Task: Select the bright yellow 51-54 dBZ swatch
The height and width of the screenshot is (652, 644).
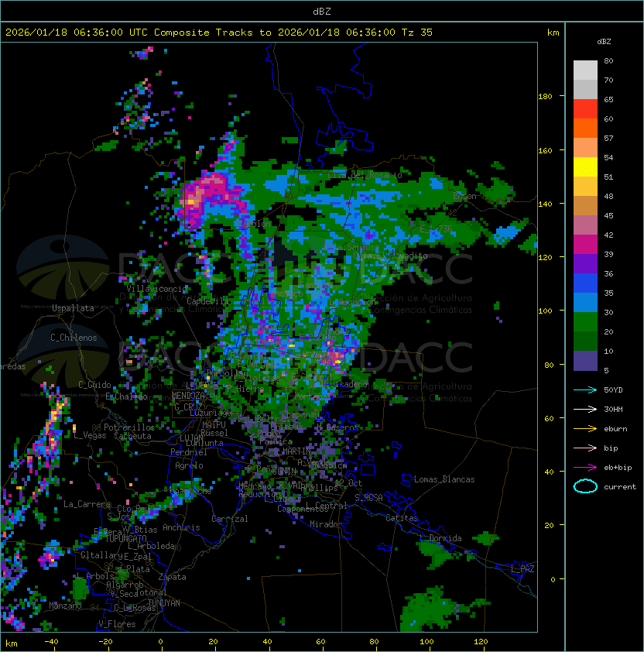Action: coord(585,166)
